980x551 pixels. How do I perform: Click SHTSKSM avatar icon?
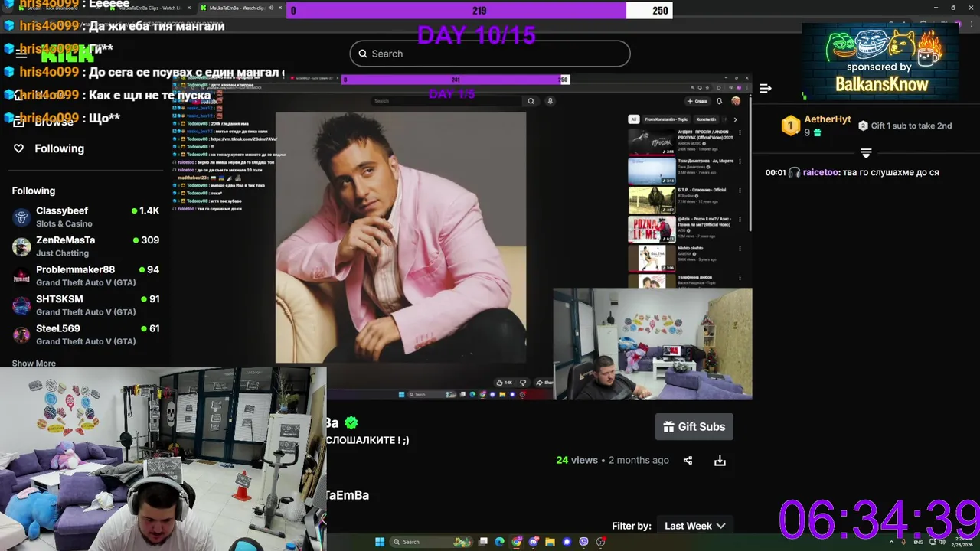[21, 305]
